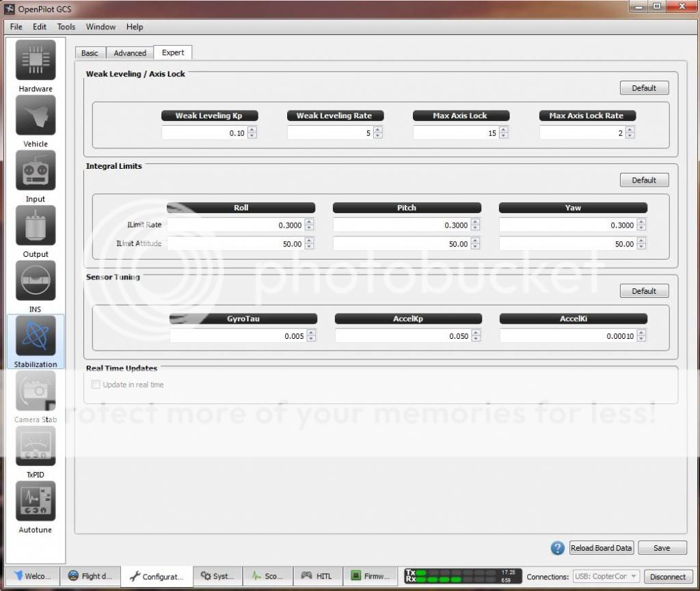Enable Update in real time checkbox

tap(96, 385)
